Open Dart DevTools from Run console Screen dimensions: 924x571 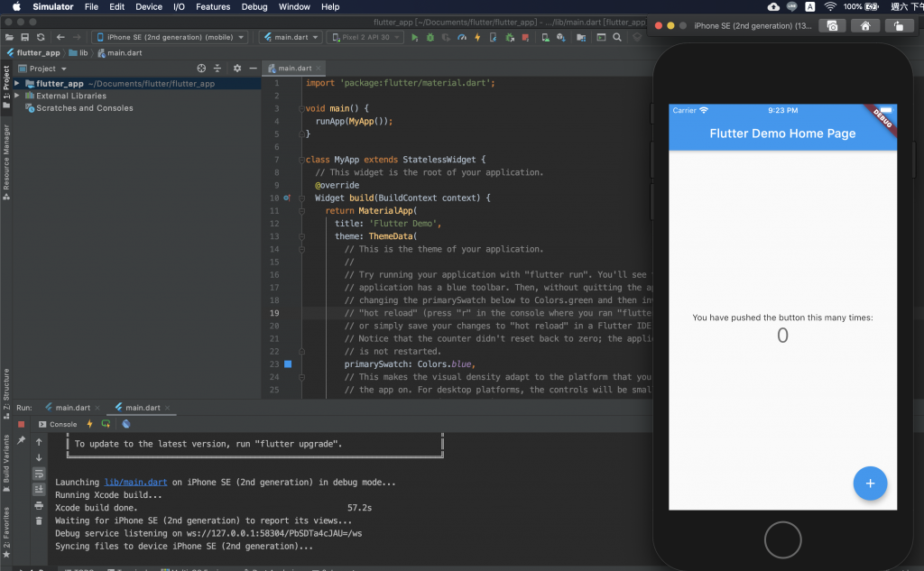[x=126, y=424]
